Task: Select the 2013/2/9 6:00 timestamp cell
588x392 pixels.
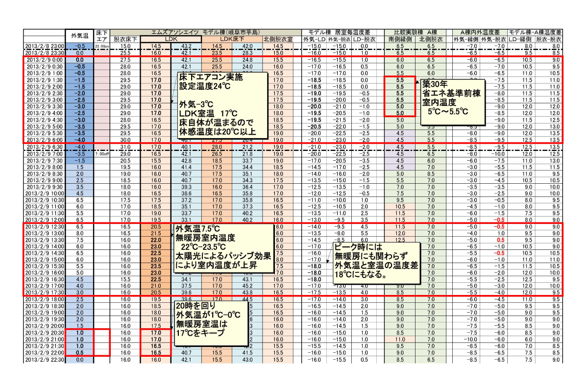Action: (x=45, y=140)
